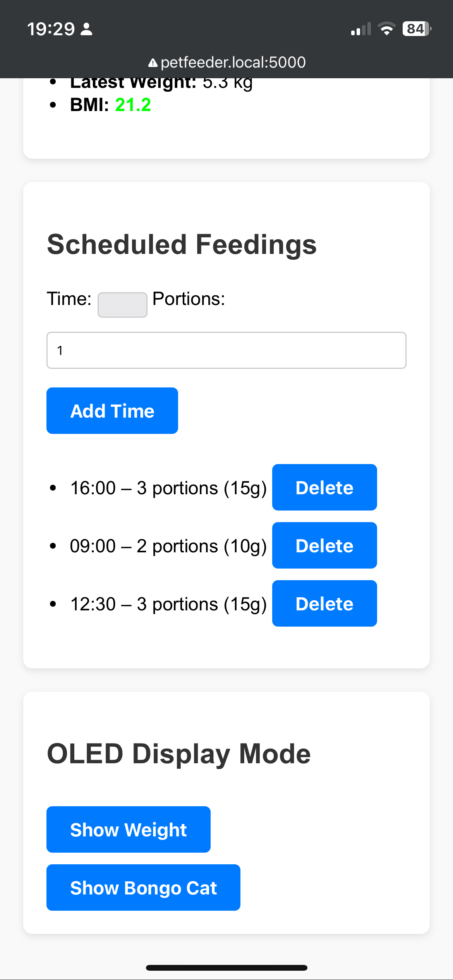Focus the Portions number input
This screenshot has height=980, width=453.
226,350
